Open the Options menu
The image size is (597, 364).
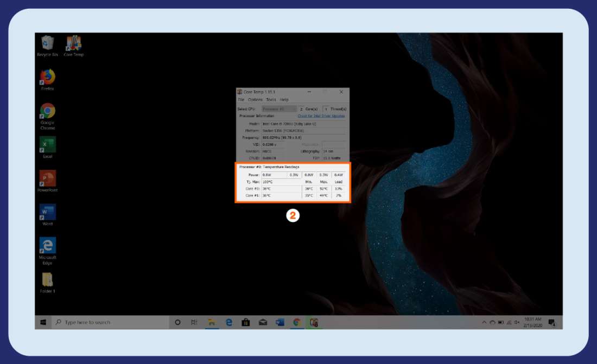click(255, 100)
